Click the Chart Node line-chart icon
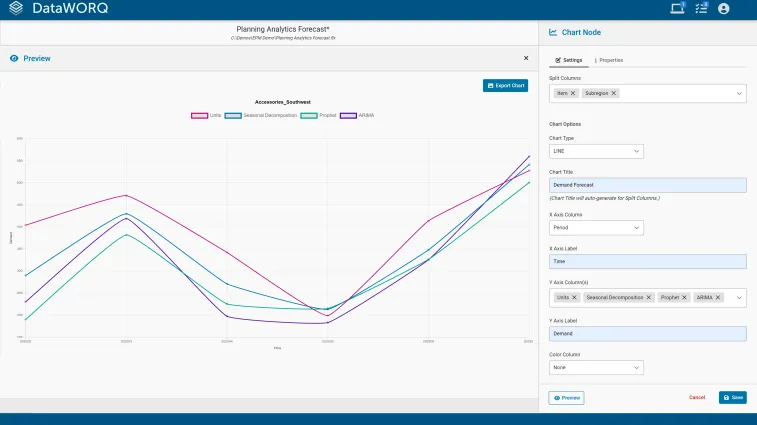757x425 pixels. click(x=553, y=32)
